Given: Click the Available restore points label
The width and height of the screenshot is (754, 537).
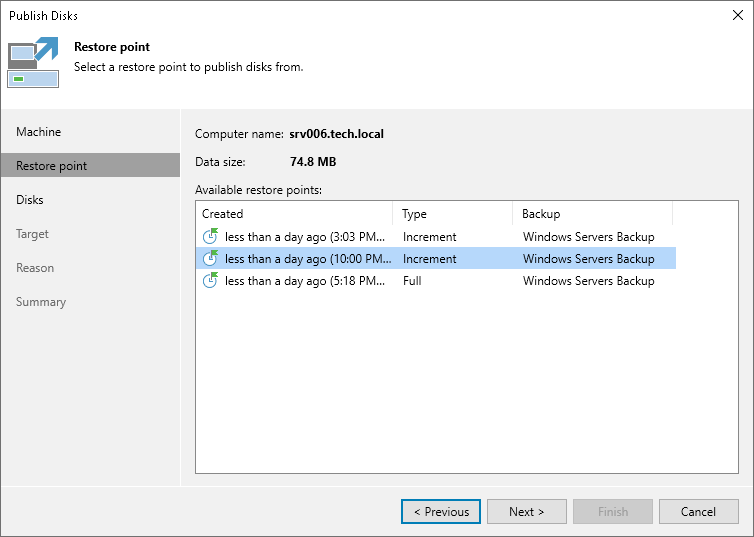Looking at the screenshot, I should [x=258, y=190].
